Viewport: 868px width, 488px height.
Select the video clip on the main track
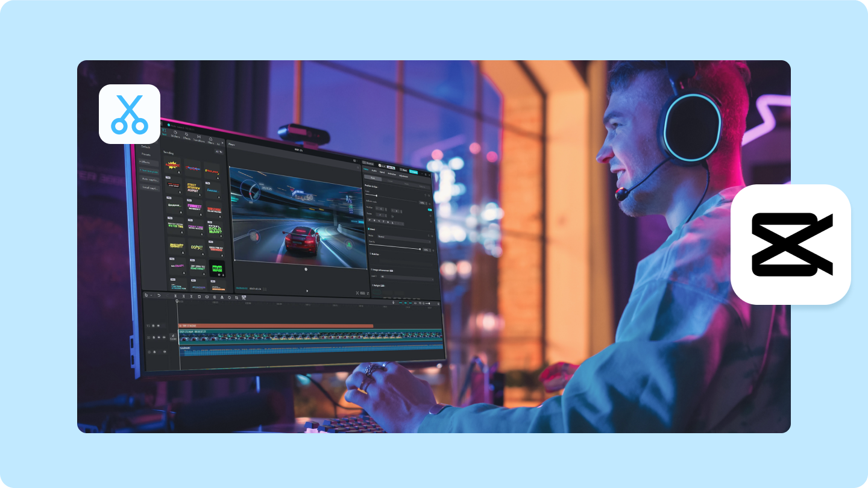(x=310, y=336)
